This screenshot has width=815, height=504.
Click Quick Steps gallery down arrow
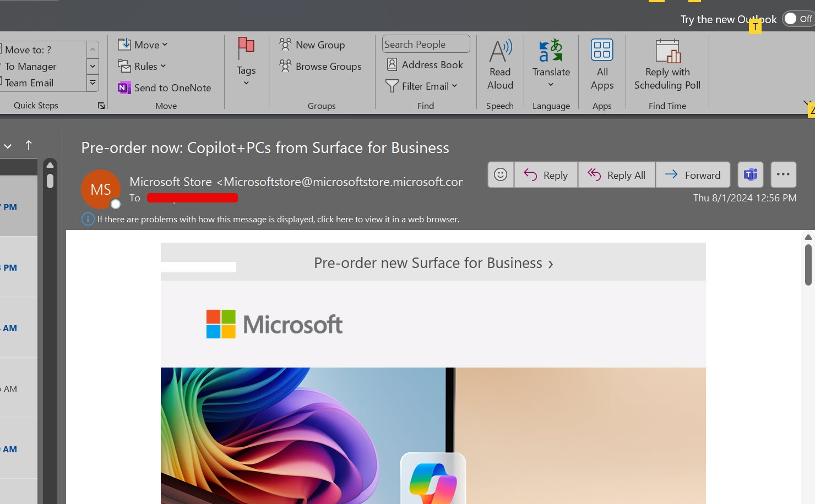[93, 66]
